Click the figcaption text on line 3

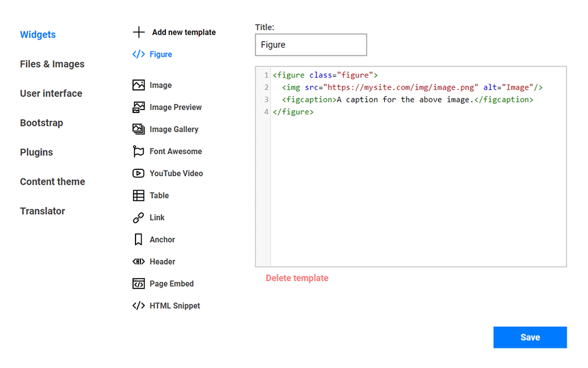point(405,100)
